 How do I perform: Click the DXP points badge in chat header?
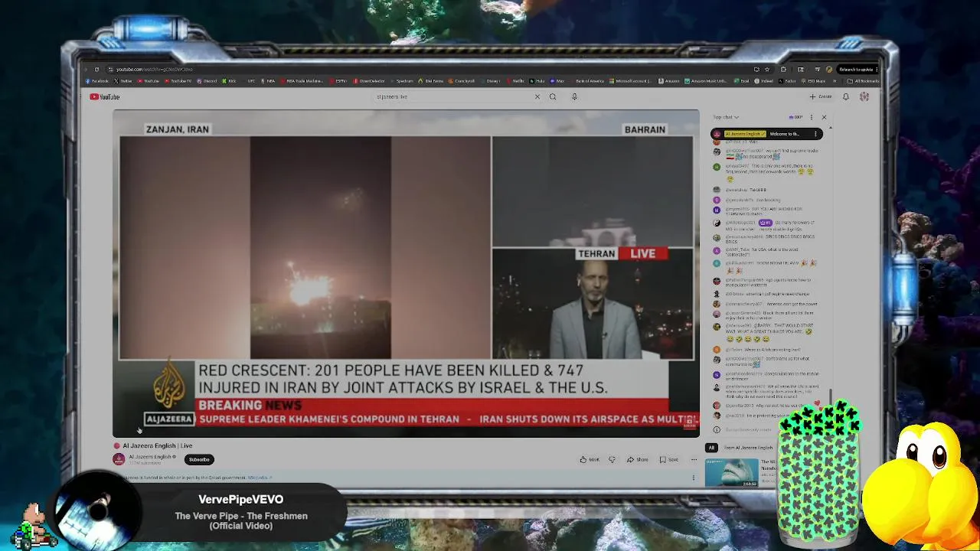click(796, 117)
